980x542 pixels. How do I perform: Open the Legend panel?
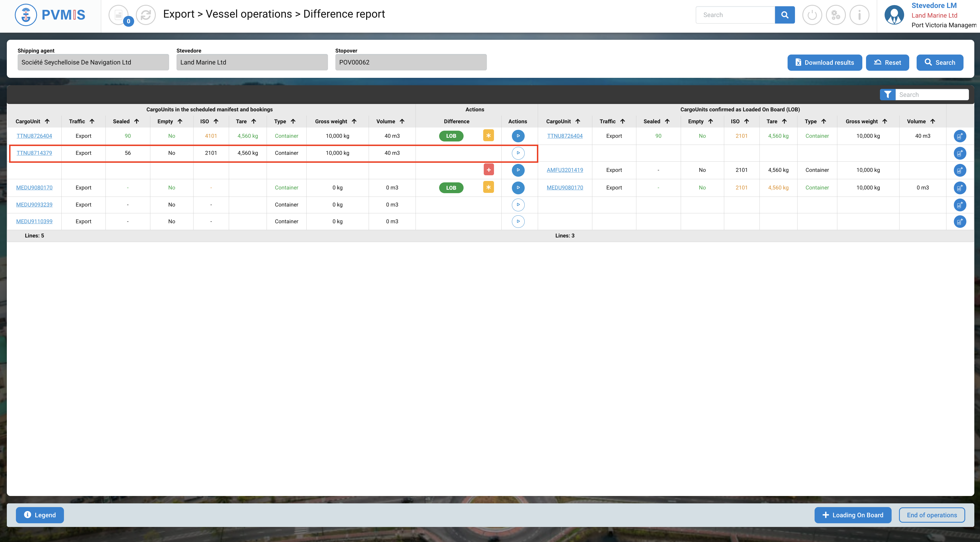click(x=40, y=515)
